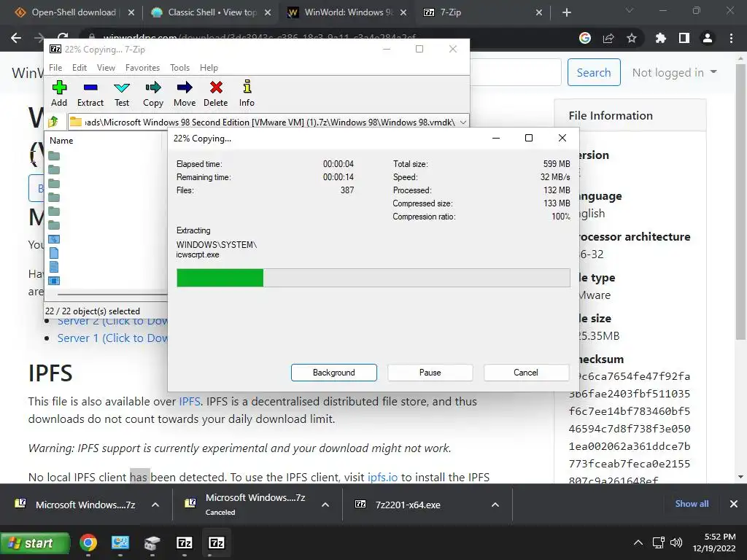Viewport: 747px width, 560px height.
Task: Open Chrome from the taskbar
Action: click(88, 542)
